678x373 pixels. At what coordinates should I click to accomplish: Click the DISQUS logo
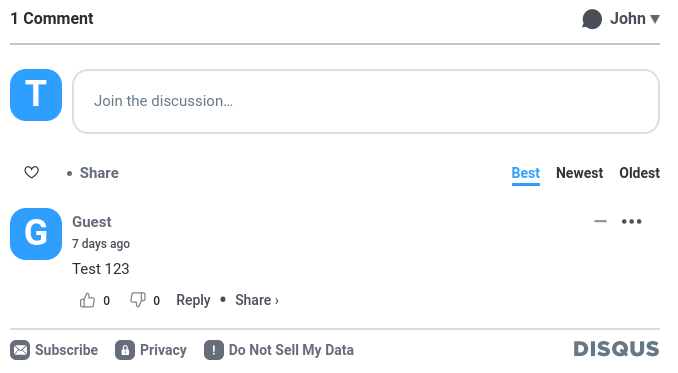(x=616, y=349)
